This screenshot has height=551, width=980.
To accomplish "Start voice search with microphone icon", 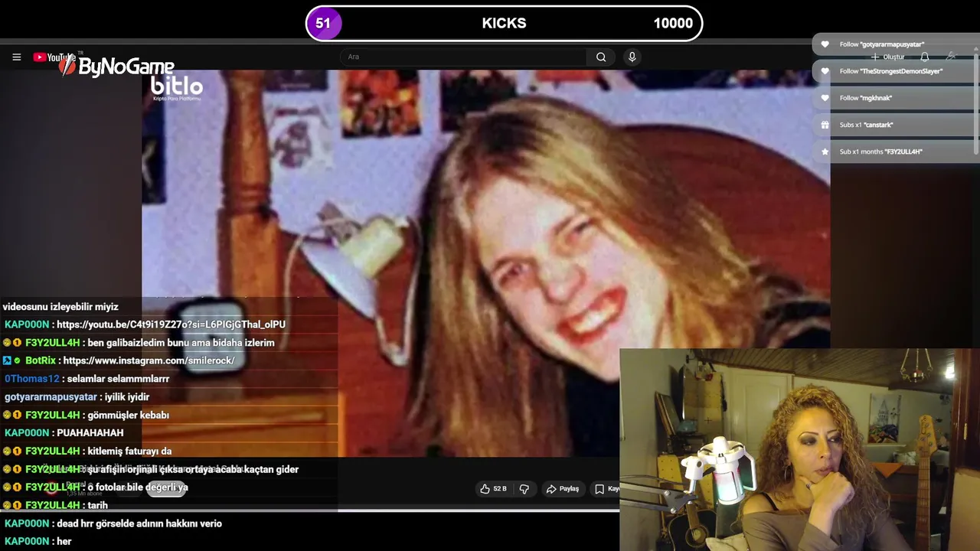I will (x=632, y=57).
